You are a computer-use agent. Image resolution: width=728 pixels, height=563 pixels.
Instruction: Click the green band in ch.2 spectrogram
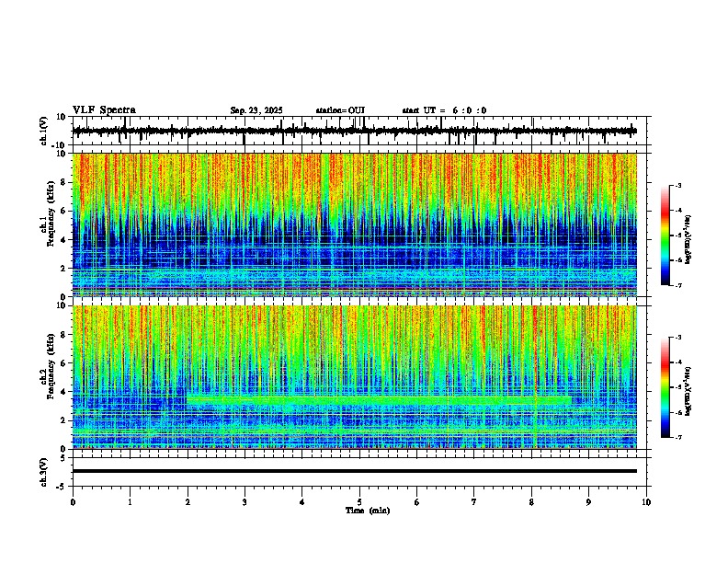[x=379, y=400]
